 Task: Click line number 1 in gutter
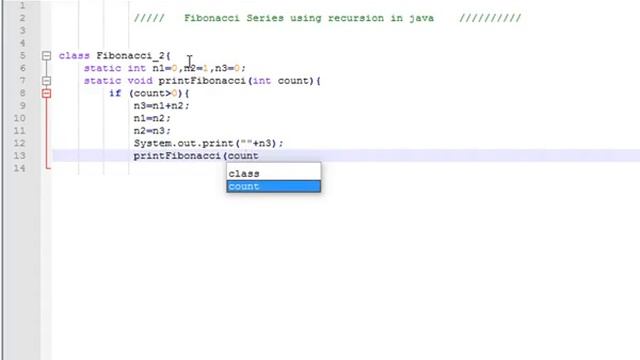(22, 6)
